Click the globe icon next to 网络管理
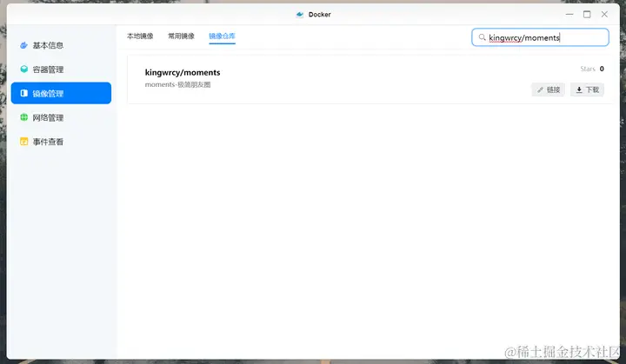 (24, 117)
